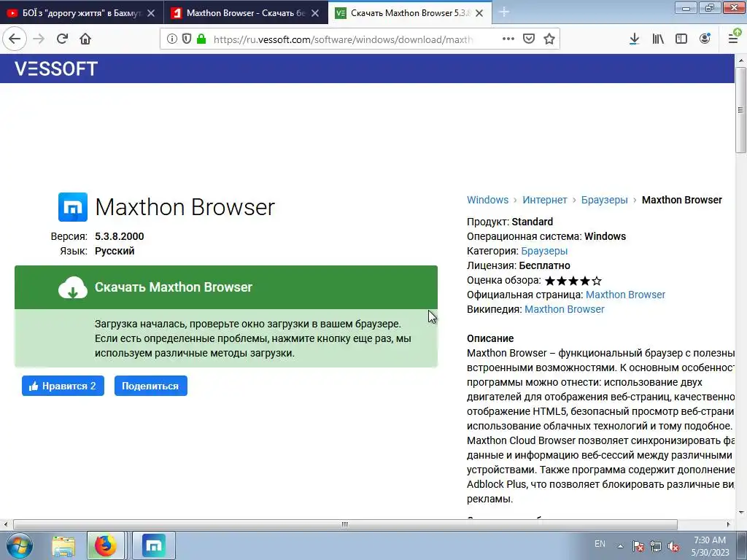Reload the current page
Screen dimensions: 747x560
(x=62, y=39)
